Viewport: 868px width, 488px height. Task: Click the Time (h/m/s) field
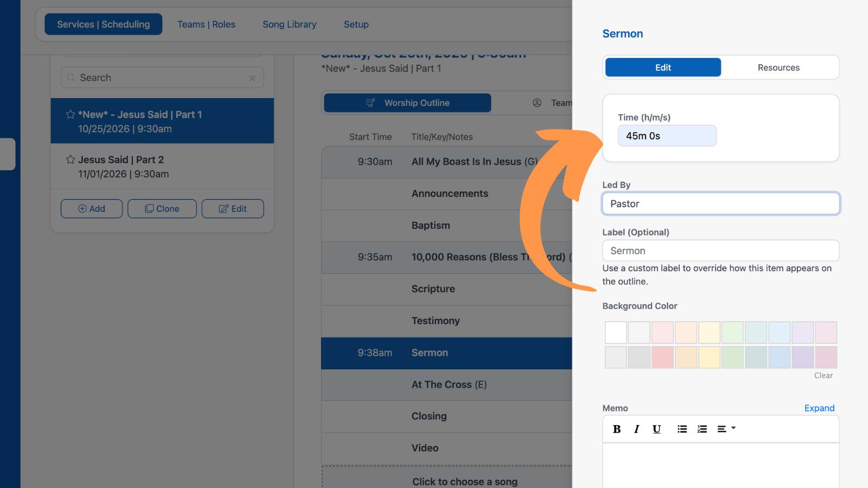click(667, 136)
